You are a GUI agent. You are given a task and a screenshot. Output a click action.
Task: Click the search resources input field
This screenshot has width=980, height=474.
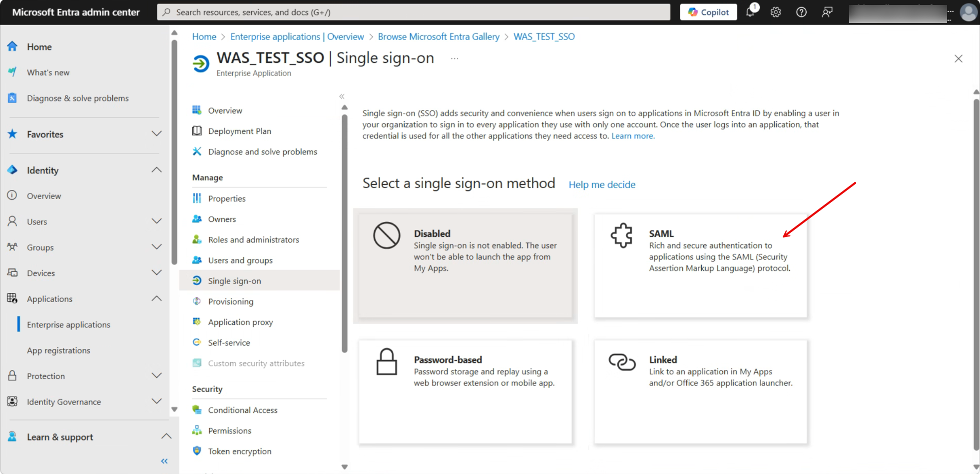pos(414,12)
